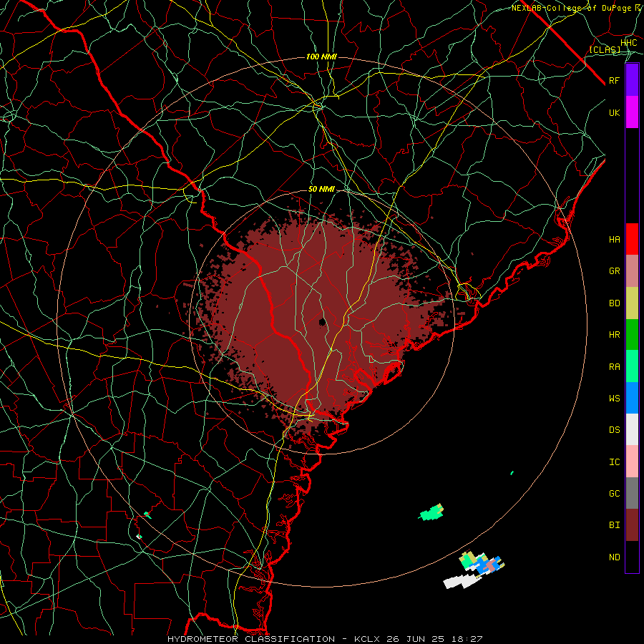
Task: Click the 'HHC' product label
Action: click(x=628, y=42)
